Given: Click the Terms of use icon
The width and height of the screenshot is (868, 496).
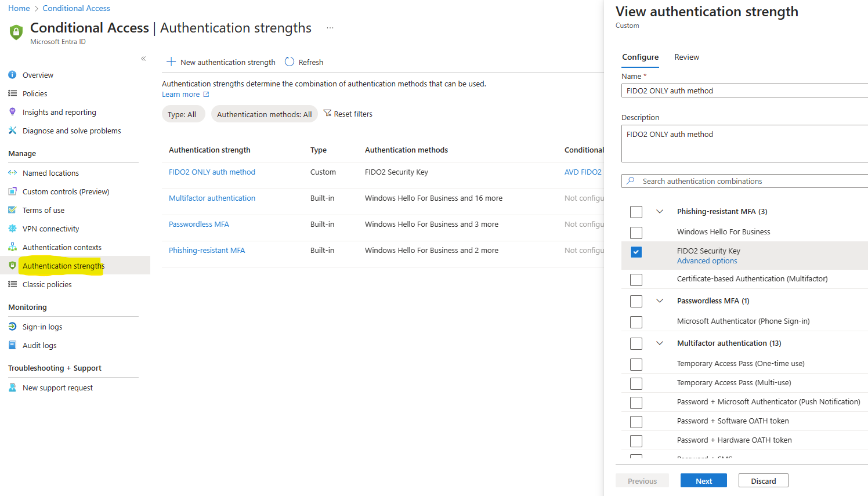Looking at the screenshot, I should click(12, 210).
